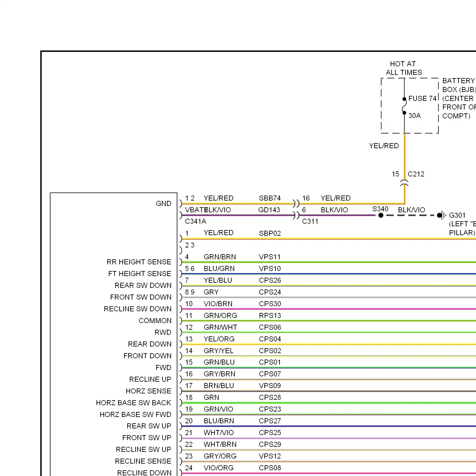Select the BLU/BRN wire color label
The height and width of the screenshot is (476, 476).
point(219,421)
